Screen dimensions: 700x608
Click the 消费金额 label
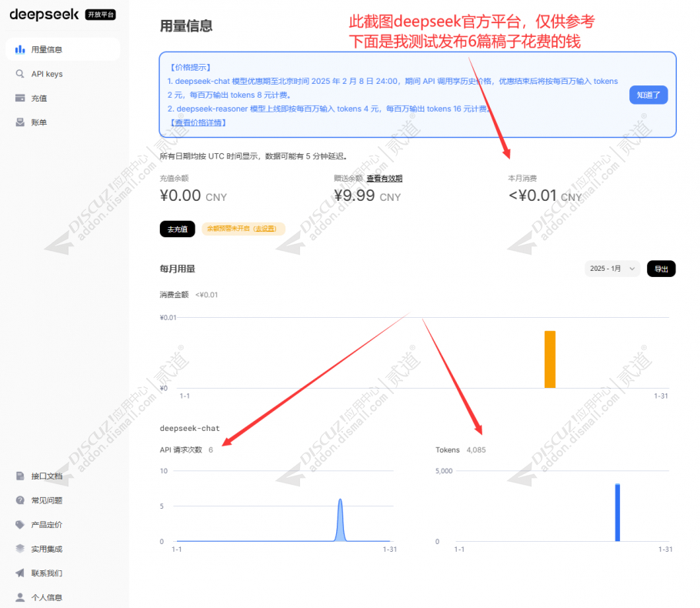(x=174, y=295)
